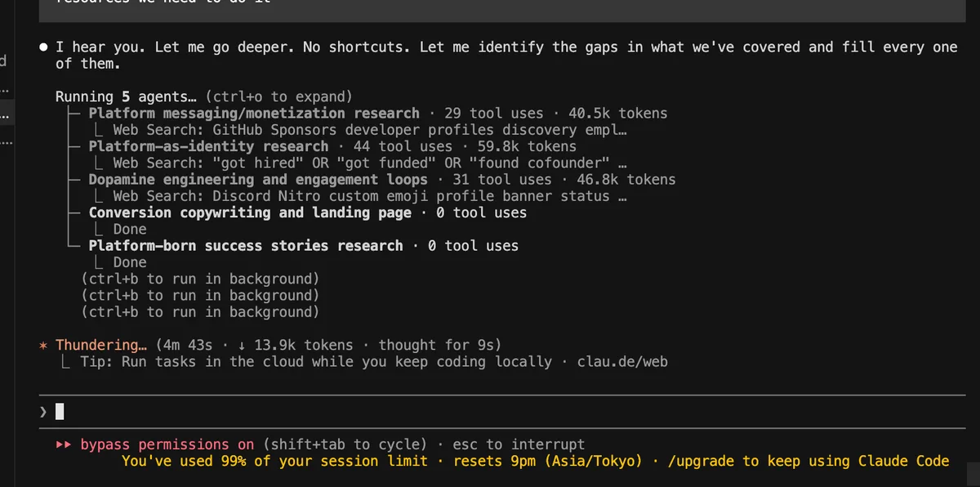
Task: Select the Platform-as-identity research agent row
Action: coord(208,146)
